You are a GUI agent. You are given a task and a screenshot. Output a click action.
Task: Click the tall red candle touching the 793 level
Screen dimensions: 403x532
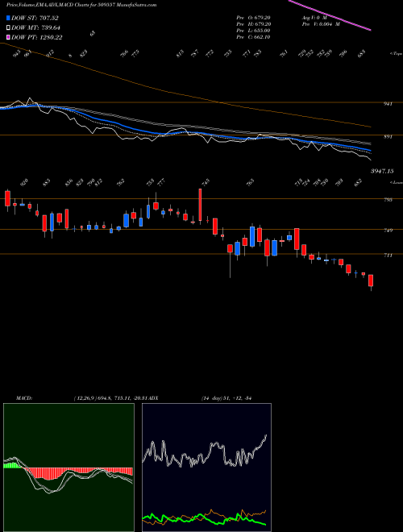coord(200,205)
